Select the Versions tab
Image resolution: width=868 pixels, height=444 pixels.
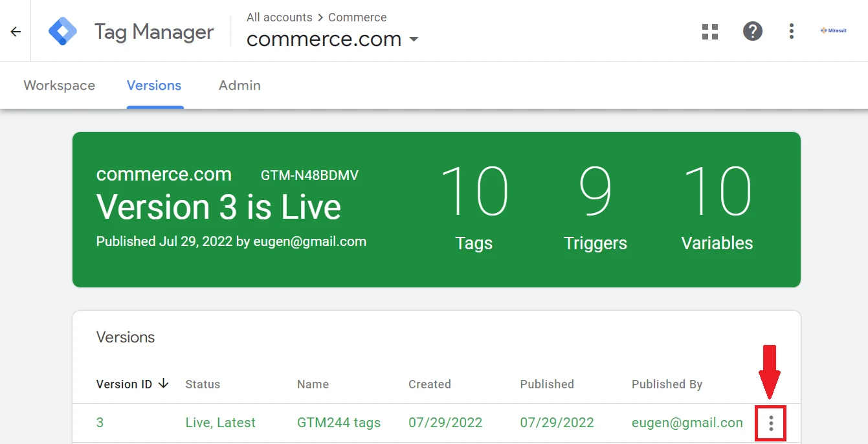tap(154, 85)
